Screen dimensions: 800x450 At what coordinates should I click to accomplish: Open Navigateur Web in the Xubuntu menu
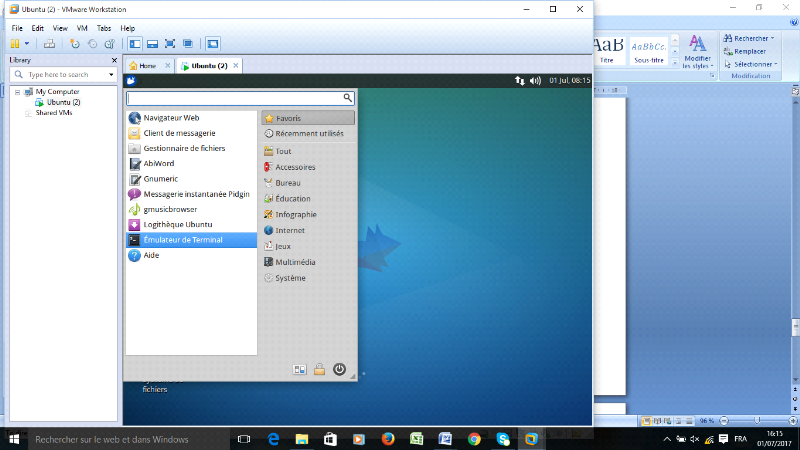click(x=171, y=118)
